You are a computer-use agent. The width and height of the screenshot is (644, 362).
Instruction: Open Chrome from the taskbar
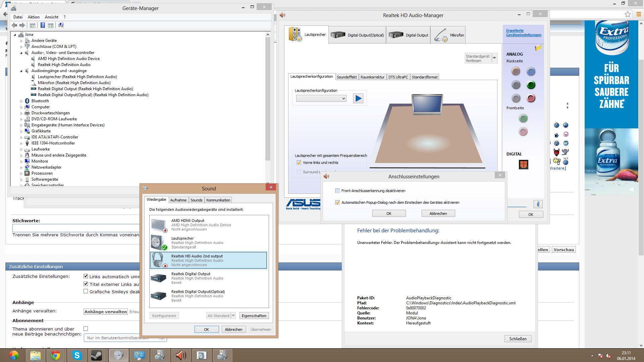click(55, 355)
